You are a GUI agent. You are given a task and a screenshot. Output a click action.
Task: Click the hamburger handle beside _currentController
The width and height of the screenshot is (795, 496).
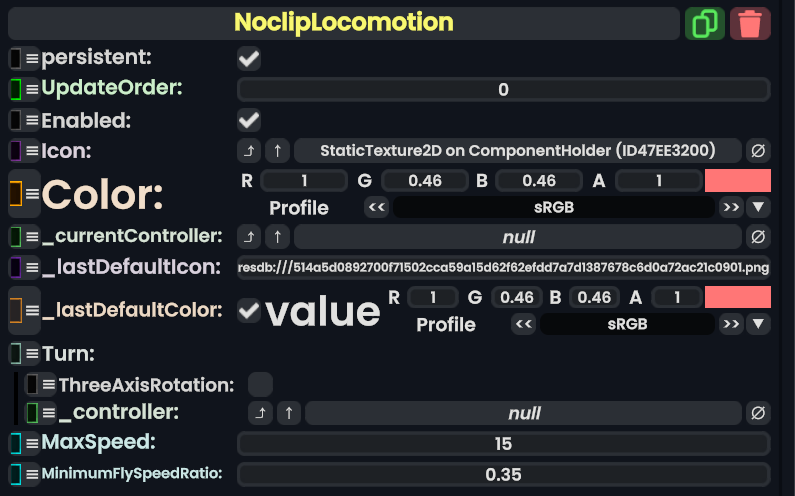[32, 236]
